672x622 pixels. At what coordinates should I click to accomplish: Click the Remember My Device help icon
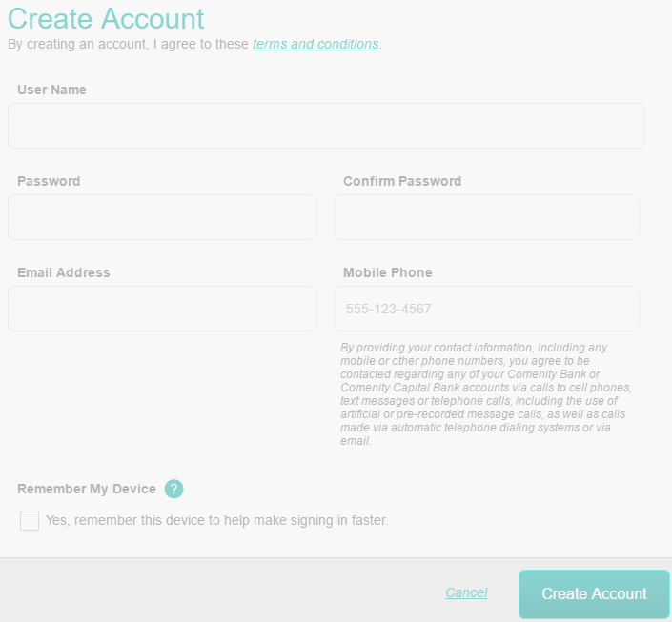pyautogui.click(x=174, y=489)
